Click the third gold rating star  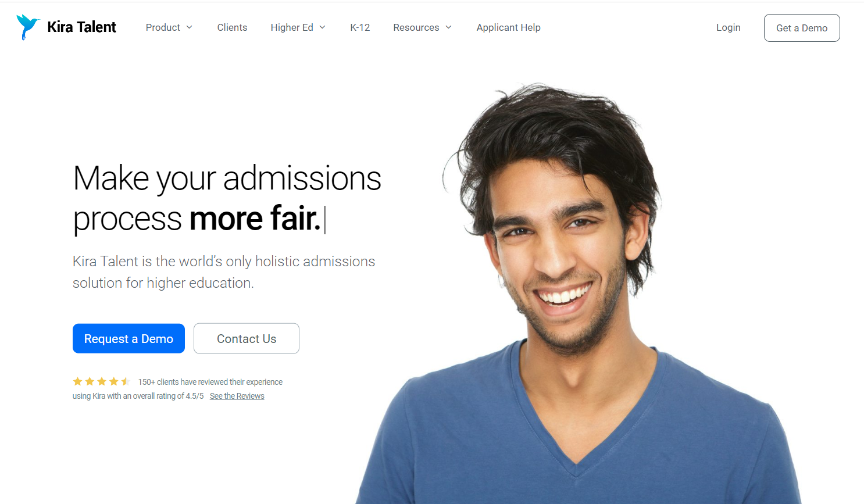(x=102, y=381)
